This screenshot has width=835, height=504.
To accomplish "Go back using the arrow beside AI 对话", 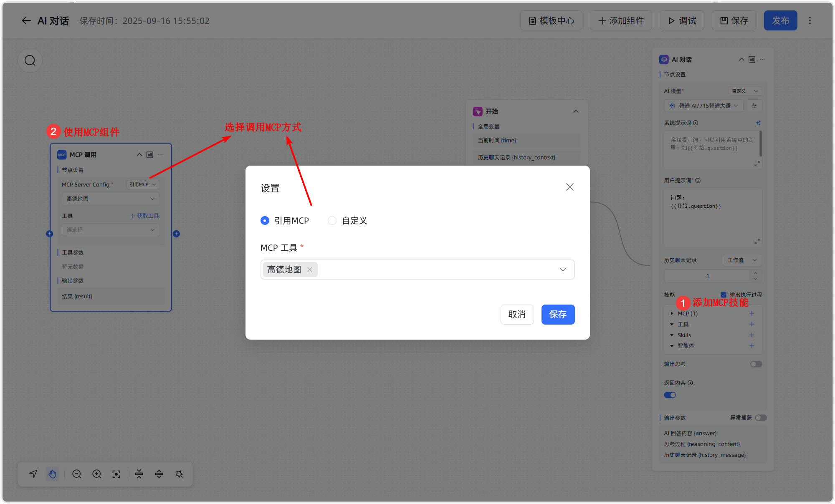I will tap(26, 20).
